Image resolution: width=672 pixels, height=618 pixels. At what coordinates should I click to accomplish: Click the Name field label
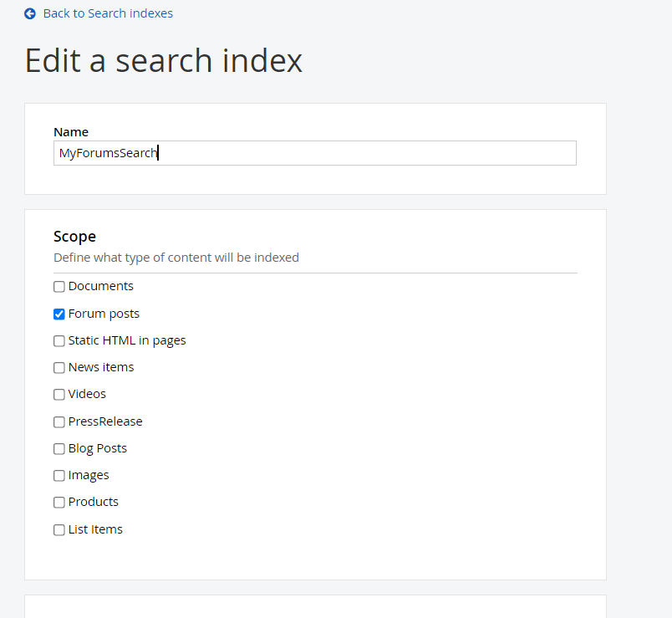[71, 132]
